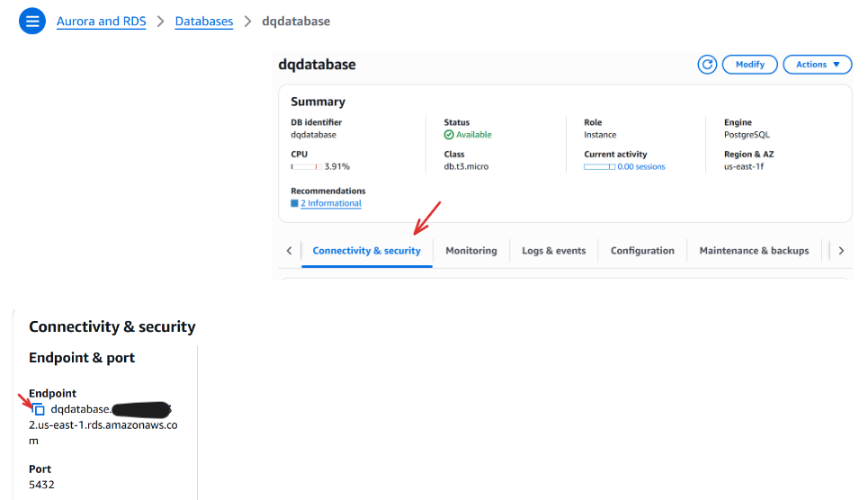The image size is (868, 500).
Task: Click the CPU usage bar
Action: (x=306, y=166)
